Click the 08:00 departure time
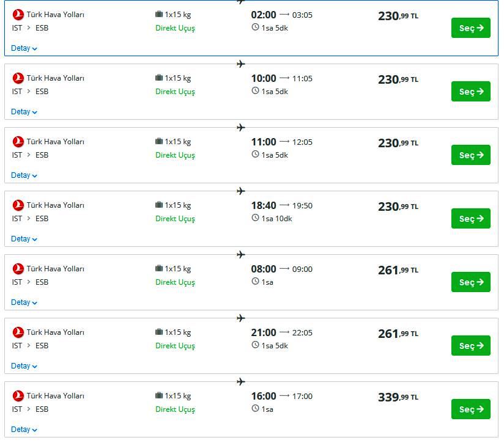Image resolution: width=504 pixels, height=443 pixels. [x=264, y=269]
